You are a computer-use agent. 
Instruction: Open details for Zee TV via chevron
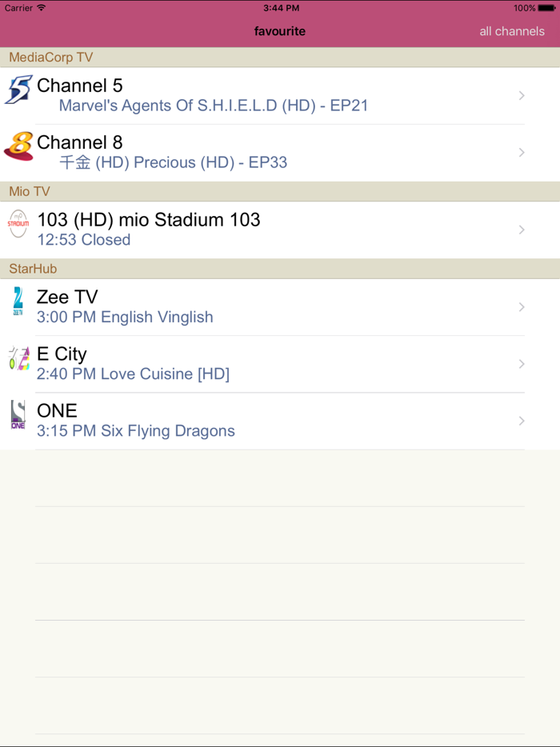coord(522,307)
